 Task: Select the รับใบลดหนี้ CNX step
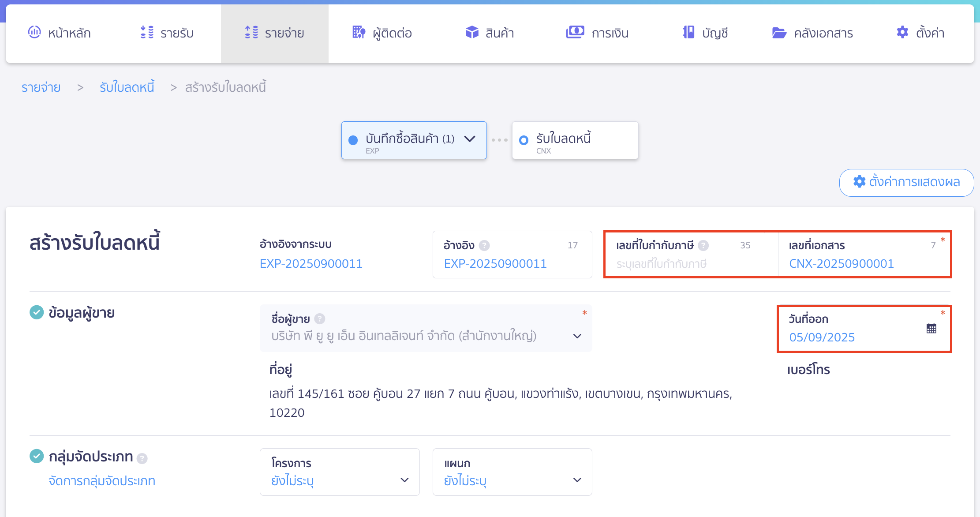tap(575, 140)
